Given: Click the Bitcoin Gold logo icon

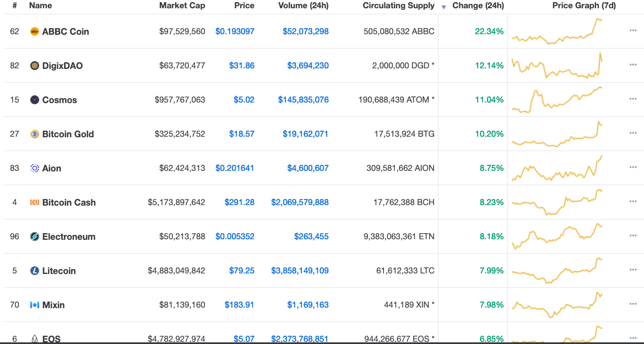Looking at the screenshot, I should 35,134.
